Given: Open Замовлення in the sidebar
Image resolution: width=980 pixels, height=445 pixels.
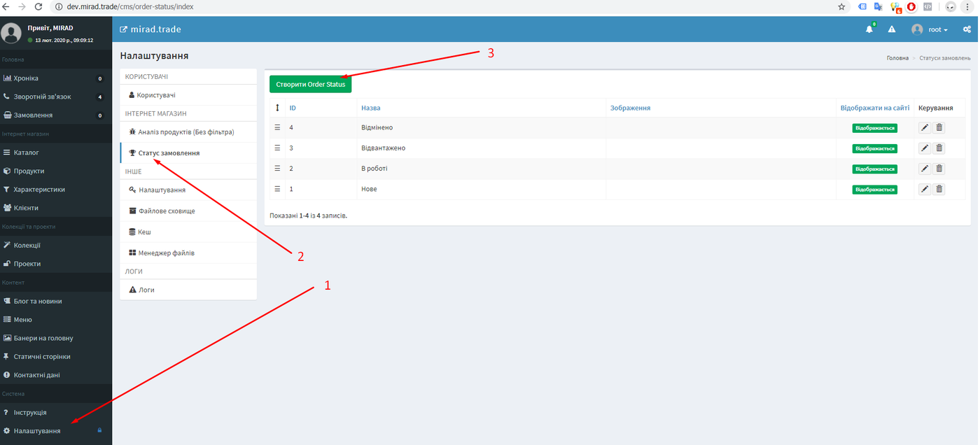Looking at the screenshot, I should click(x=56, y=115).
